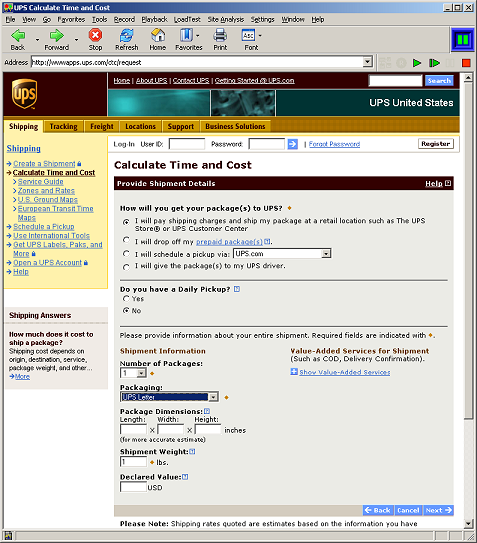Open the Favorites toolbar dropdown arrow
This screenshot has height=543, width=477.
pyautogui.click(x=197, y=35)
